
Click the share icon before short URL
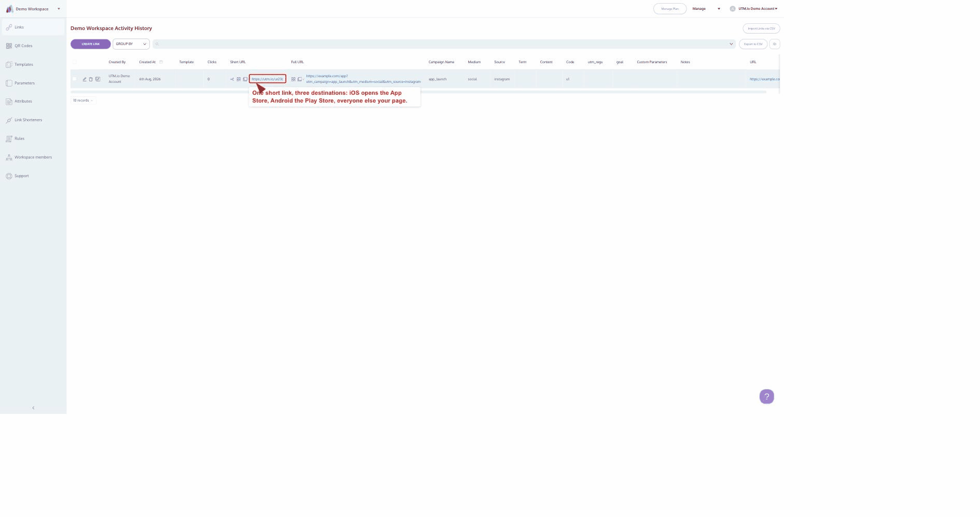pos(232,79)
